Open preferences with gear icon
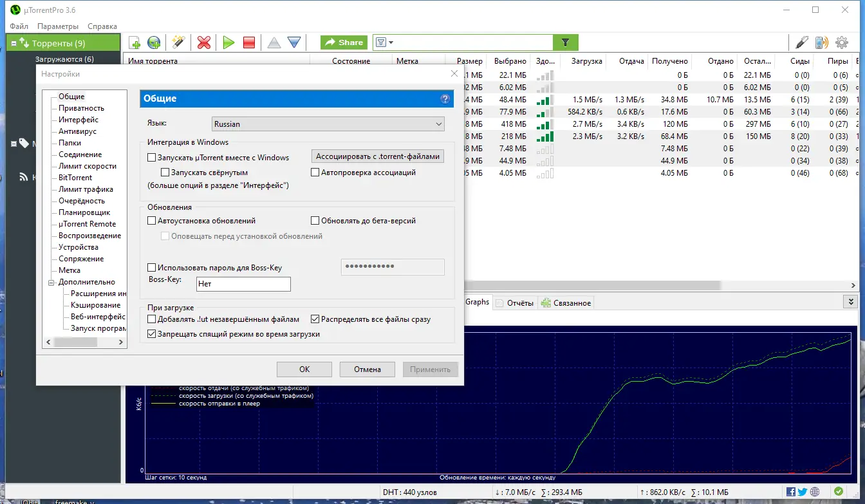 841,42
